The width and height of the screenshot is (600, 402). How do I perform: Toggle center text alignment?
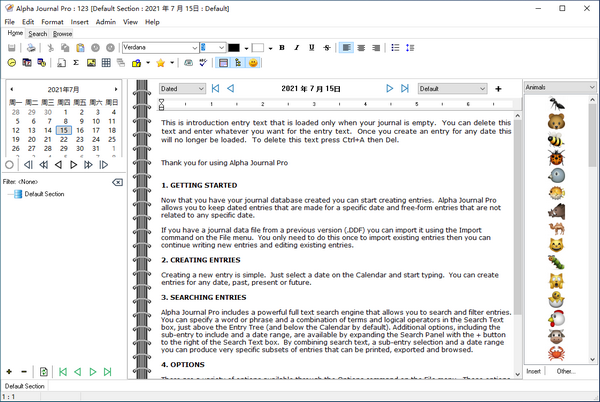click(x=361, y=47)
